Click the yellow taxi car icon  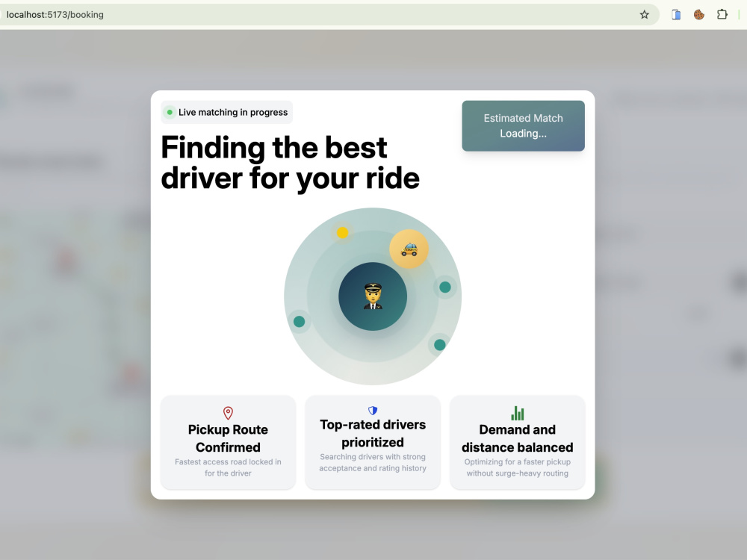click(x=409, y=249)
